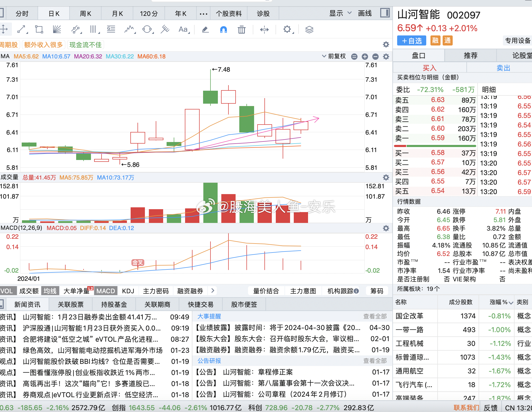Select the pitchfork drawing tool
Image resolution: width=532 pixels, height=412 pixels.
click(165, 29)
